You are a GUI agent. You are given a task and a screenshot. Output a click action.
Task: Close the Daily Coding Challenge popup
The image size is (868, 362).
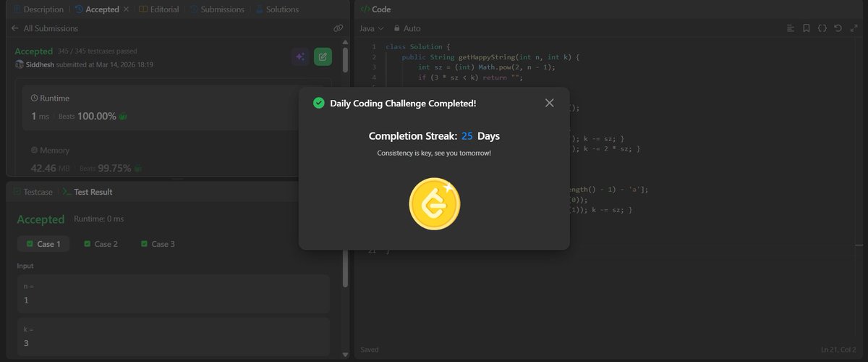coord(549,103)
